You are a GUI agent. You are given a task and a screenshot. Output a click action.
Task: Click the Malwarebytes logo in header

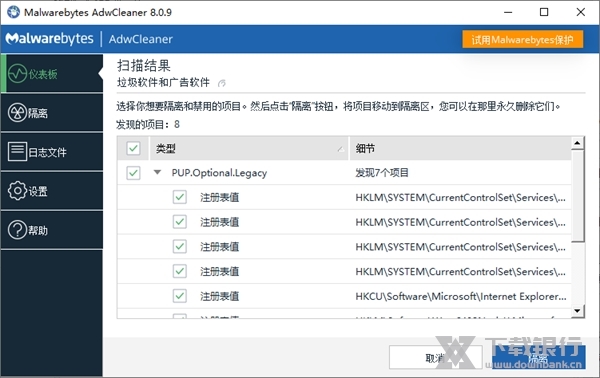coord(49,39)
